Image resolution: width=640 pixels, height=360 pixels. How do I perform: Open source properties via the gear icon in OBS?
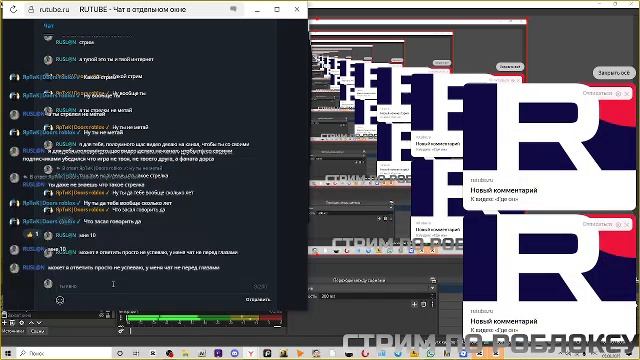tap(22, 322)
